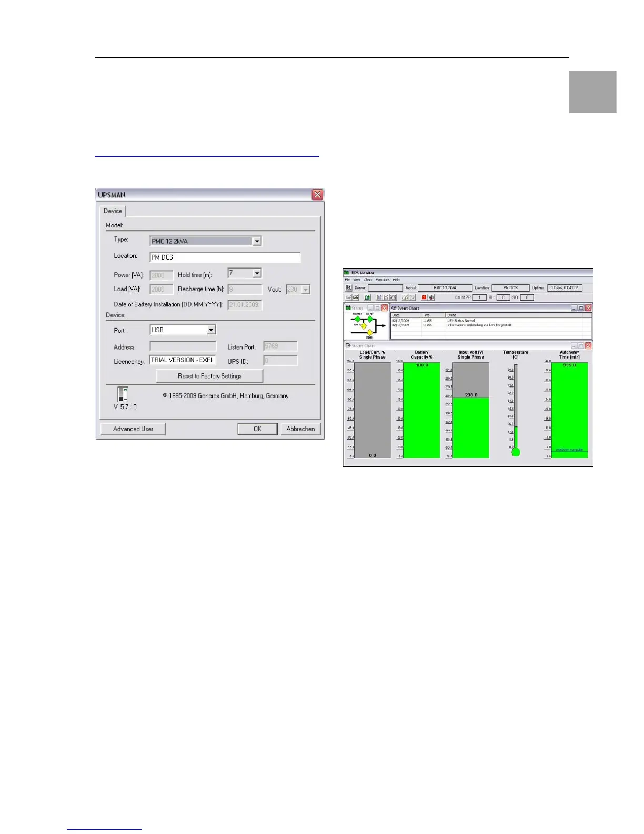The height and width of the screenshot is (834, 644).
Task: Open the Help menu in UPS Monitor
Action: click(x=396, y=280)
